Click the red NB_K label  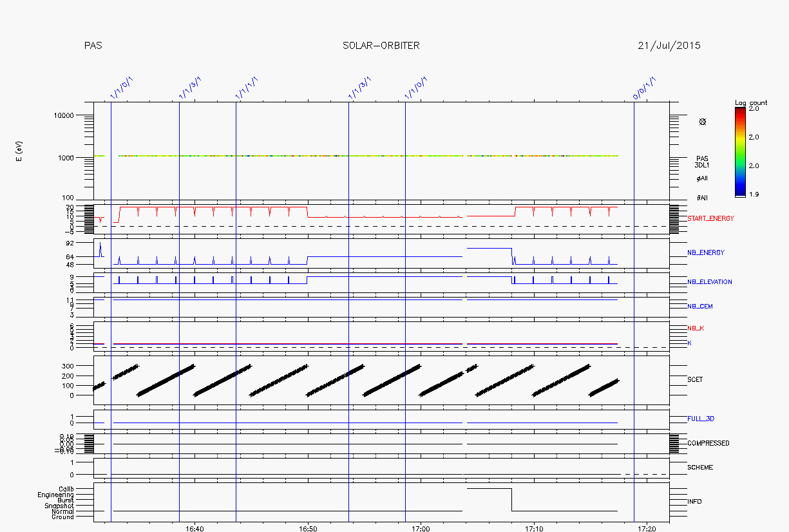tap(696, 328)
